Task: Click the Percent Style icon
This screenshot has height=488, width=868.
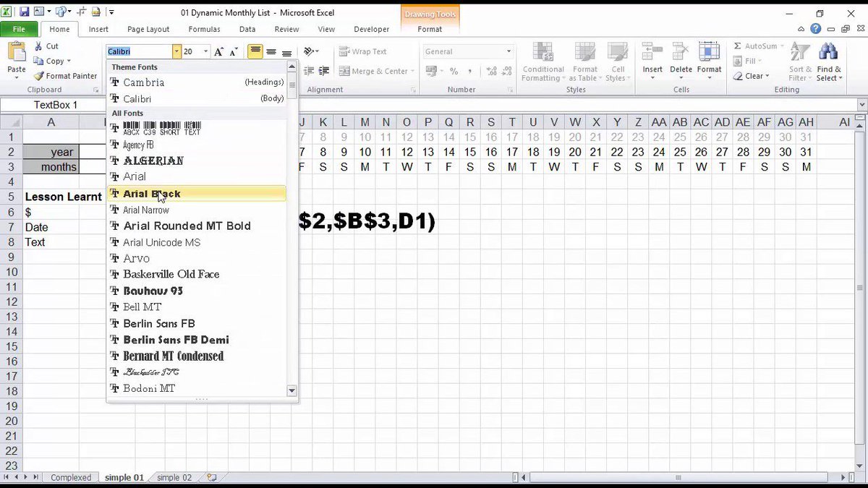Action: [x=454, y=72]
